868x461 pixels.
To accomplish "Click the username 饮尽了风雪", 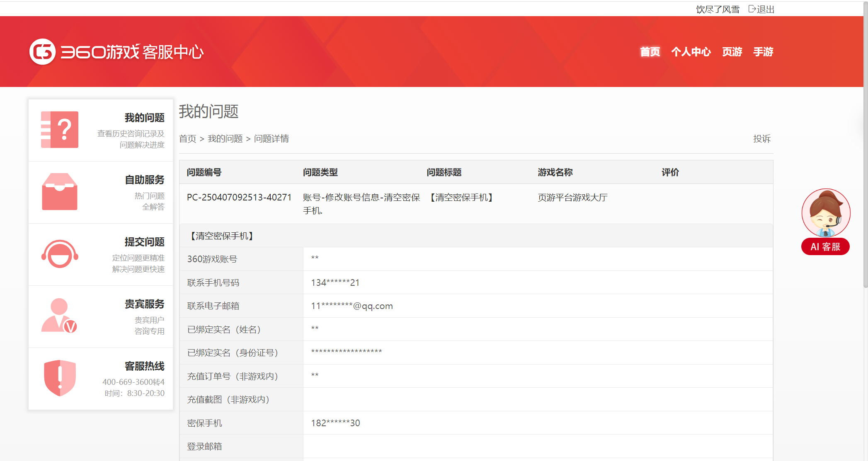I will (x=717, y=9).
